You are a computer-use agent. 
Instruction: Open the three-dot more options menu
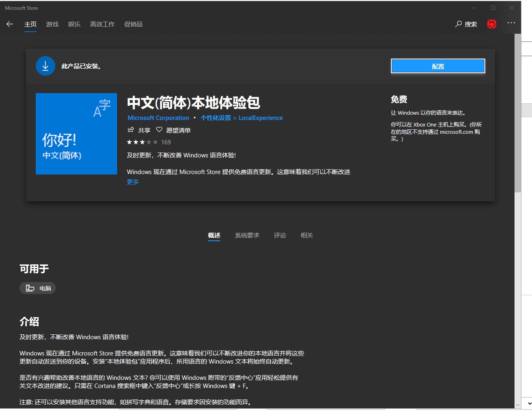pyautogui.click(x=511, y=23)
